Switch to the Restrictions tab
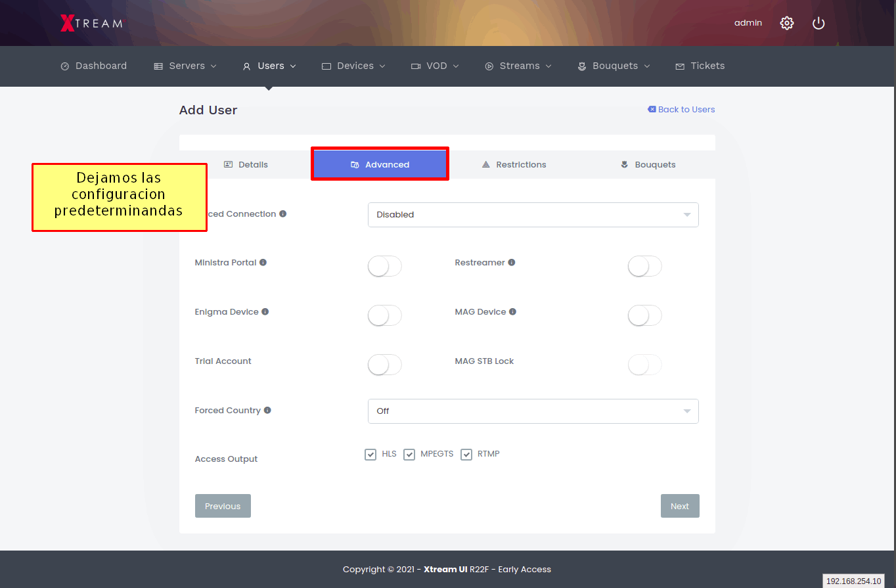 tap(514, 165)
